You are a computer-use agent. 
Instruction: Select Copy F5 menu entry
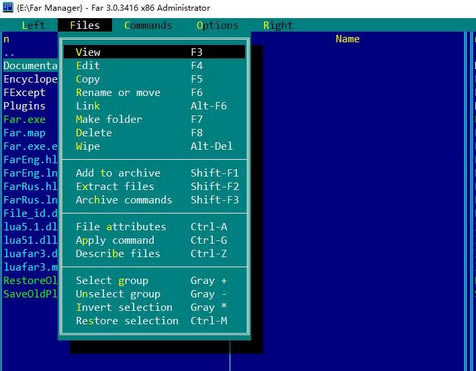[154, 79]
